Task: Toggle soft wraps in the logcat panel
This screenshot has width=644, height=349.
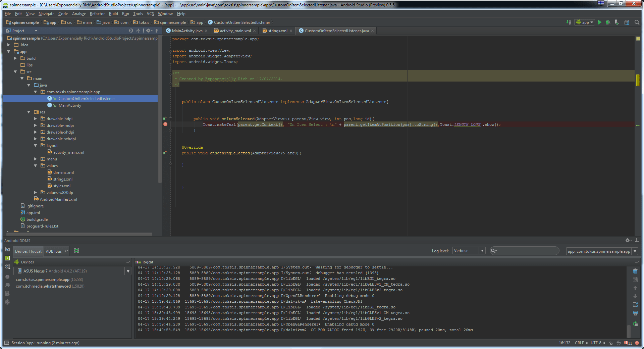Action: 635,305
